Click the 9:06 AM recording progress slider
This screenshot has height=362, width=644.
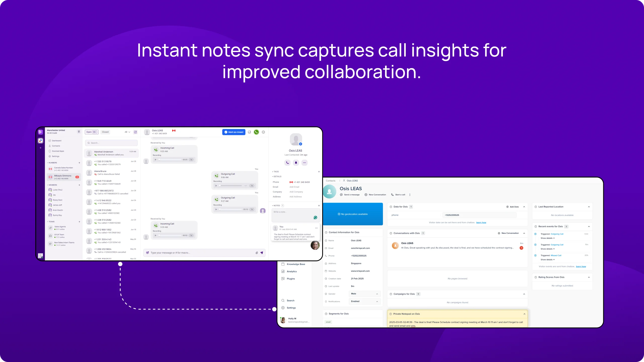[230, 186]
